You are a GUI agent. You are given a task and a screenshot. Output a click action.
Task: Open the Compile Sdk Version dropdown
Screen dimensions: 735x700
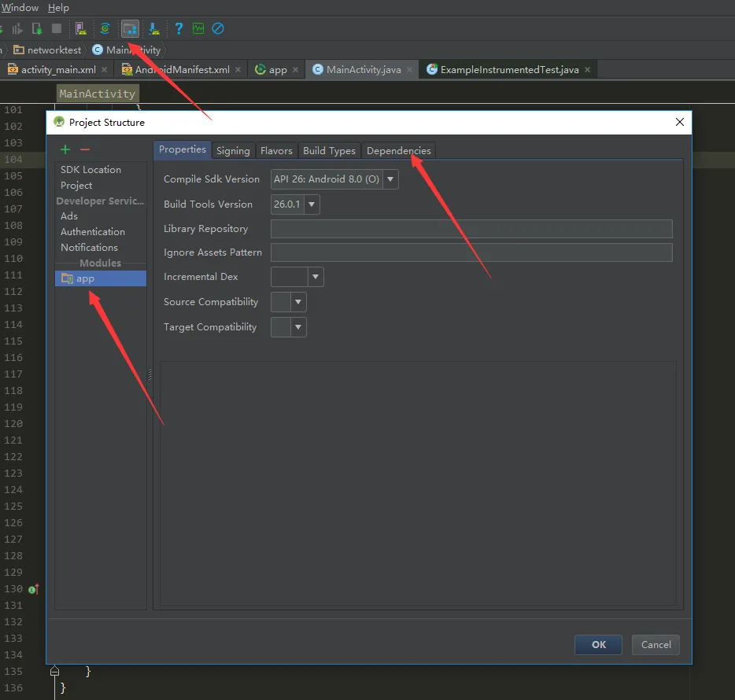tap(390, 179)
